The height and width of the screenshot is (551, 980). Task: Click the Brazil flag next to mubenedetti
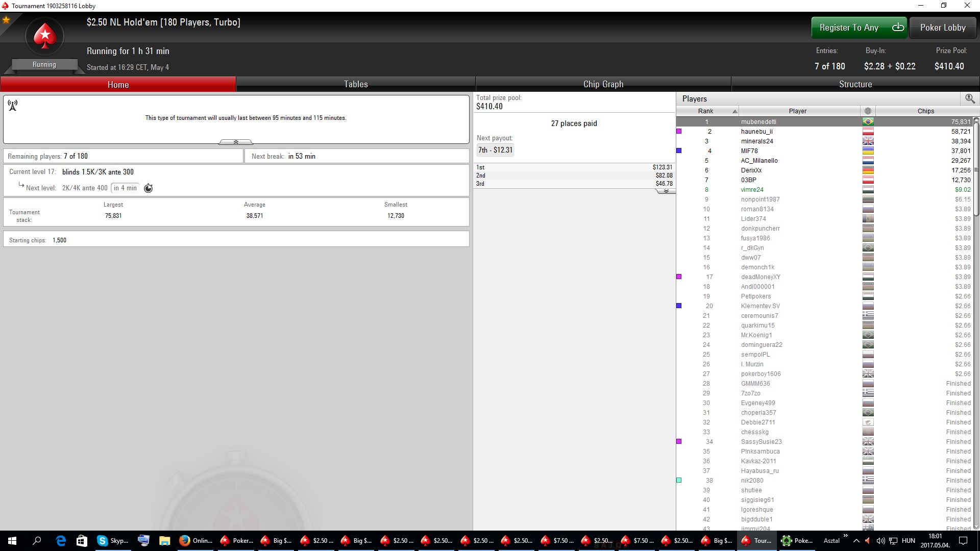[868, 122]
